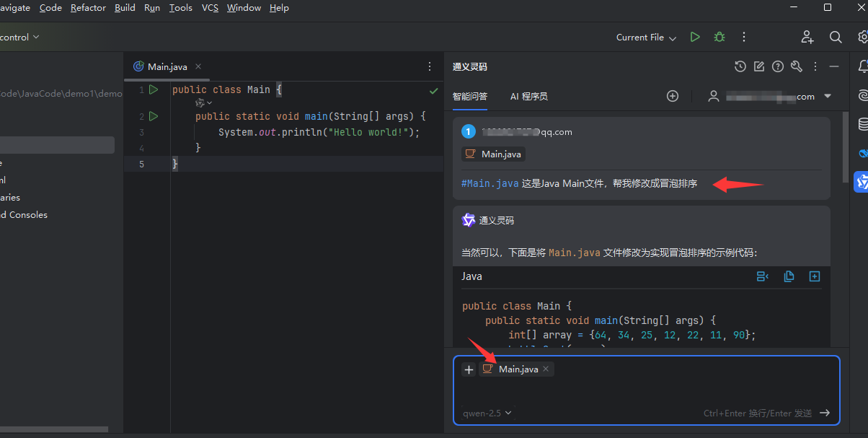Start a new chat with the edit icon

coord(759,66)
